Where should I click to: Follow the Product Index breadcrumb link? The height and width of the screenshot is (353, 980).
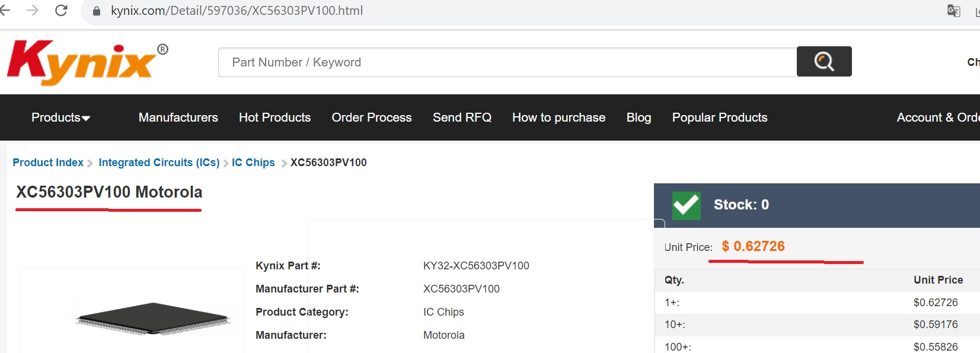click(48, 163)
